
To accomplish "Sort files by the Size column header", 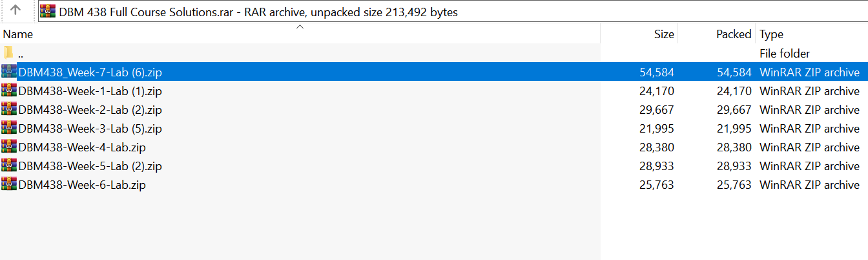I will 663,34.
